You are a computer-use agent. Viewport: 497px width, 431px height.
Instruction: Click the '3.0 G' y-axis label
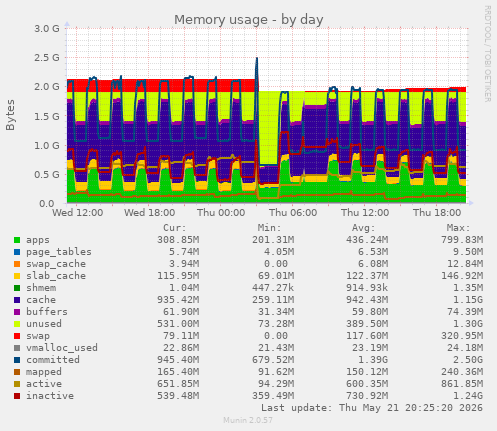(47, 29)
